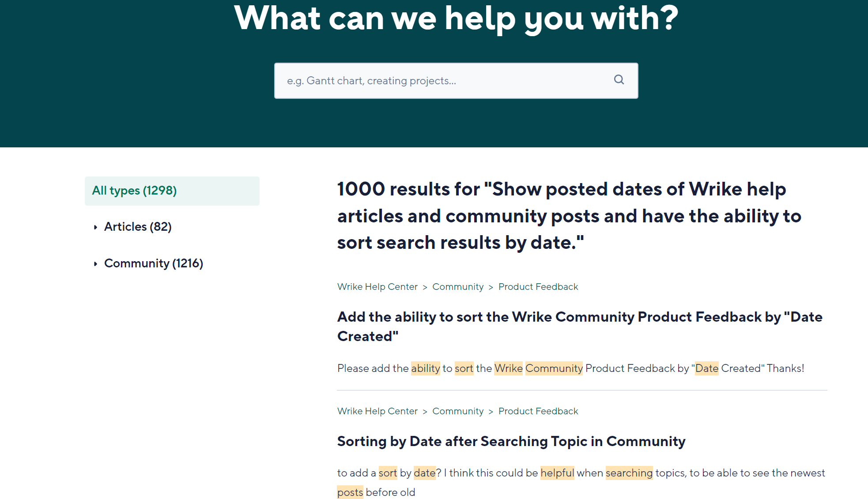The width and height of the screenshot is (868, 499).
Task: Go to Product Feedback from second result
Action: pos(538,411)
